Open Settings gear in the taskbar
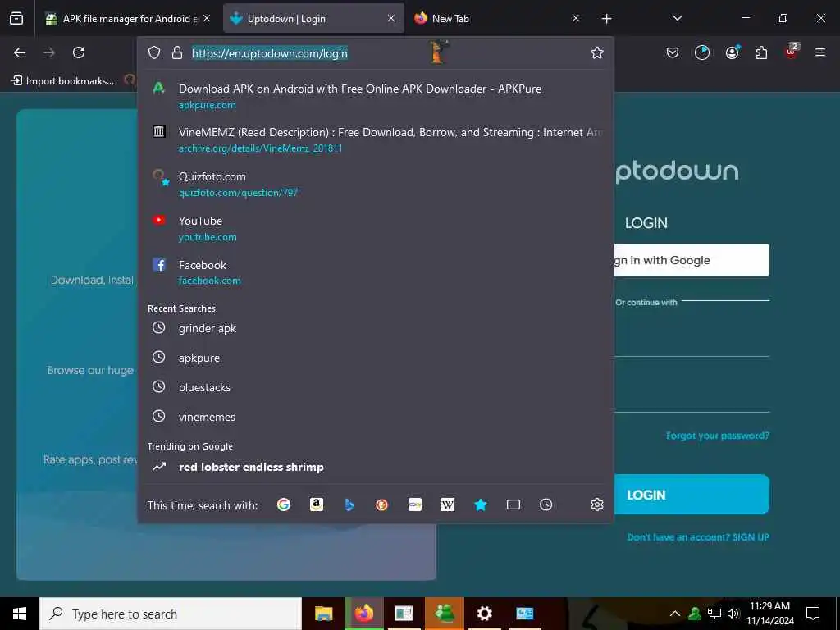The image size is (840, 630). (484, 614)
